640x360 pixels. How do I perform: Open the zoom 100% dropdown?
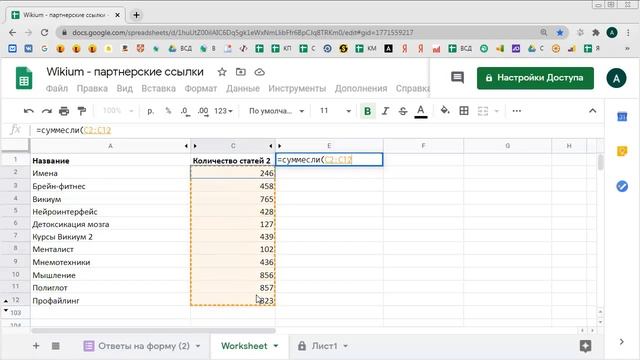pos(118,111)
